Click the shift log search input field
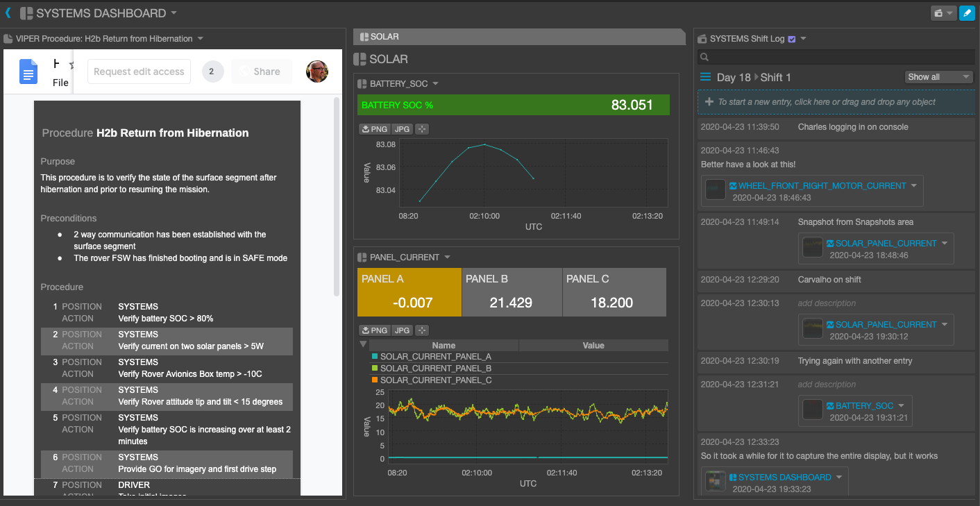980x506 pixels. [x=833, y=57]
